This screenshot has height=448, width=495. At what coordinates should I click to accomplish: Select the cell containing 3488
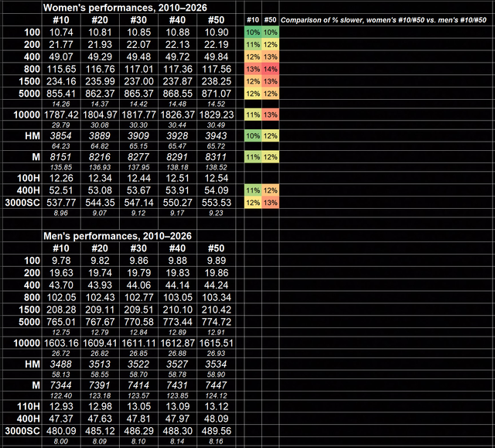pos(61,364)
